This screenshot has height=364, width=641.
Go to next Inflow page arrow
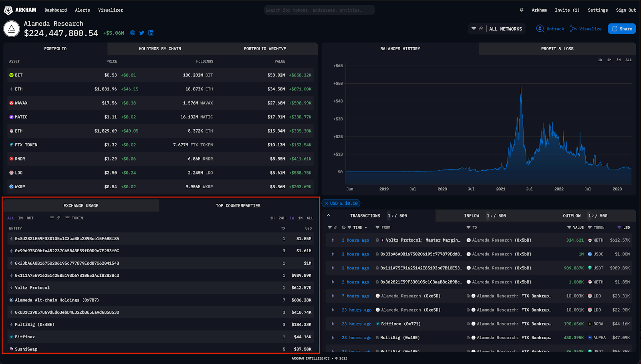(x=492, y=216)
